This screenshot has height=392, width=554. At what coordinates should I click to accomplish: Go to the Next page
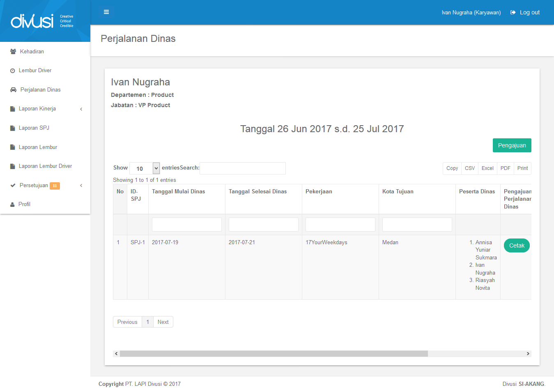coord(163,322)
